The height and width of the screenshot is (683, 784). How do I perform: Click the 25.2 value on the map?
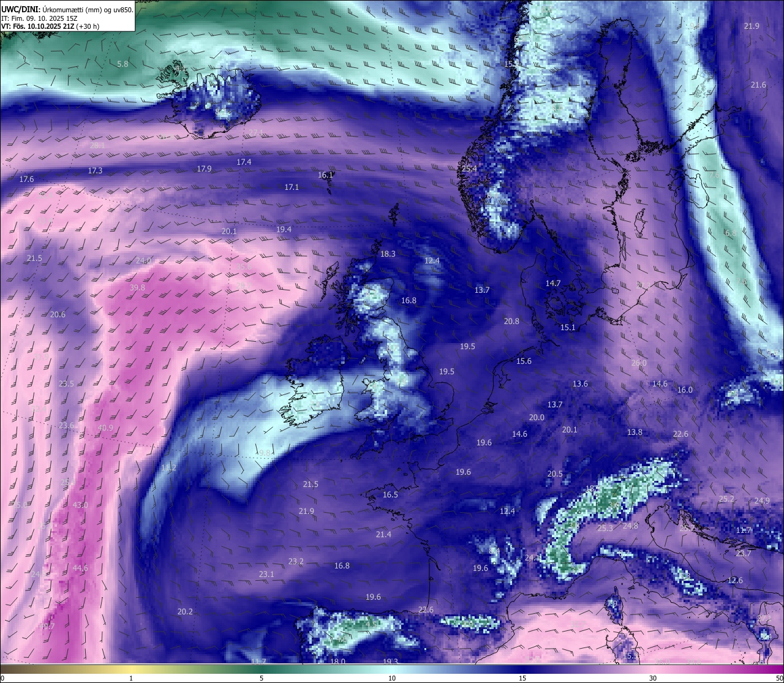point(726,499)
